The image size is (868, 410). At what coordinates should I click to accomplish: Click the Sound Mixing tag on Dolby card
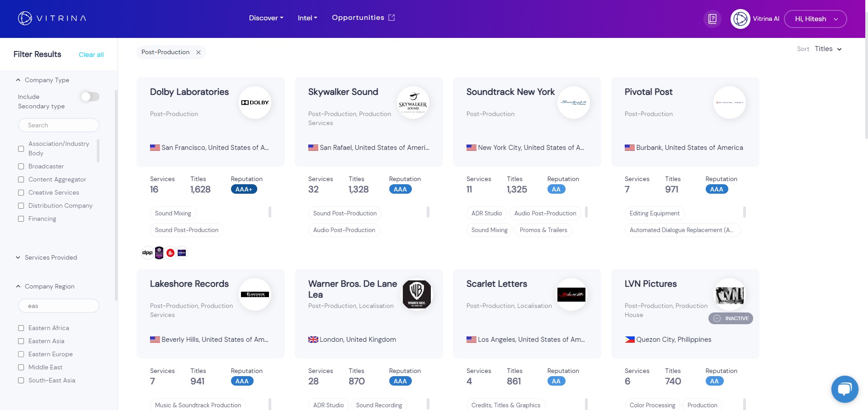tap(173, 213)
